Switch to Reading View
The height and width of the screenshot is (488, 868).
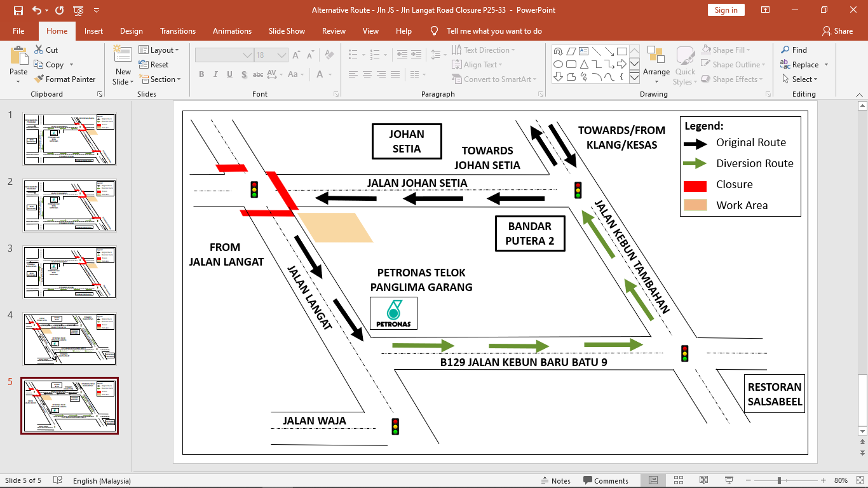(x=703, y=480)
